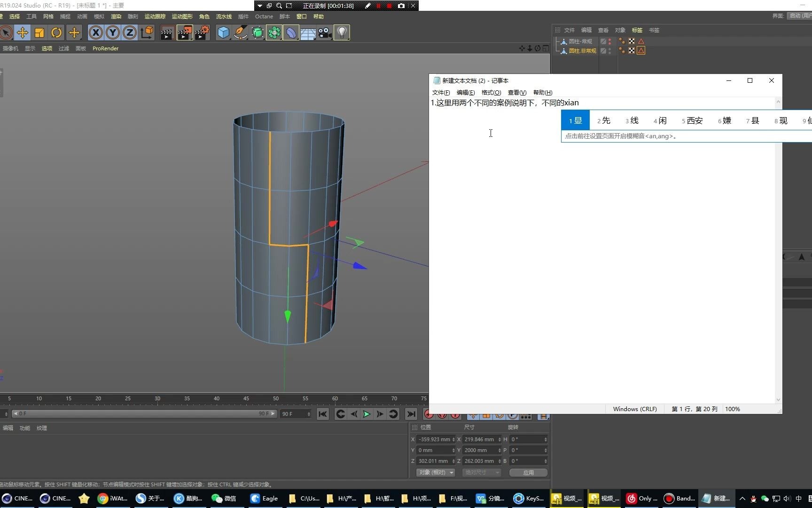The height and width of the screenshot is (508, 812).
Task: Click the 应用 apply button
Action: tap(528, 472)
